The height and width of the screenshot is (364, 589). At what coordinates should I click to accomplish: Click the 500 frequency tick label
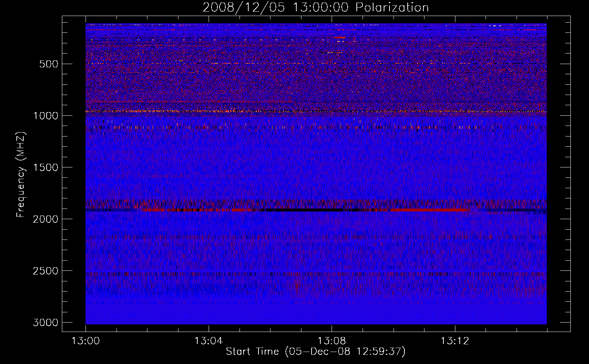(49, 64)
